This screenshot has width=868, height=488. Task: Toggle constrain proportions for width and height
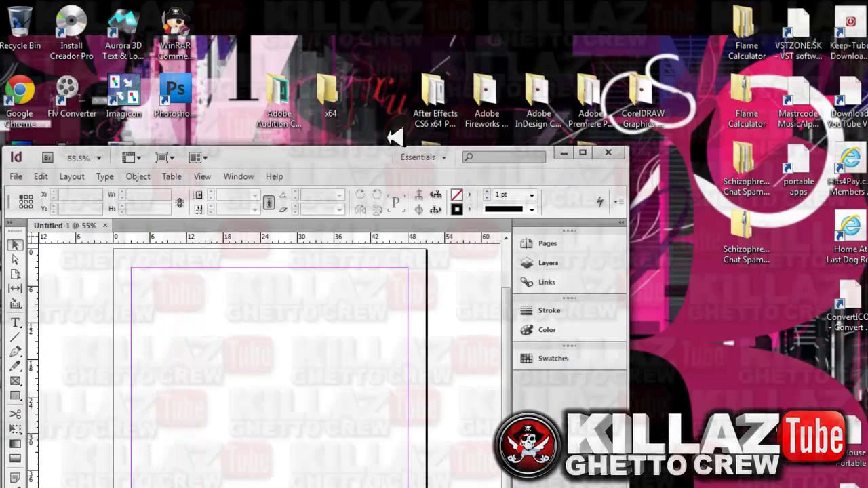click(180, 202)
